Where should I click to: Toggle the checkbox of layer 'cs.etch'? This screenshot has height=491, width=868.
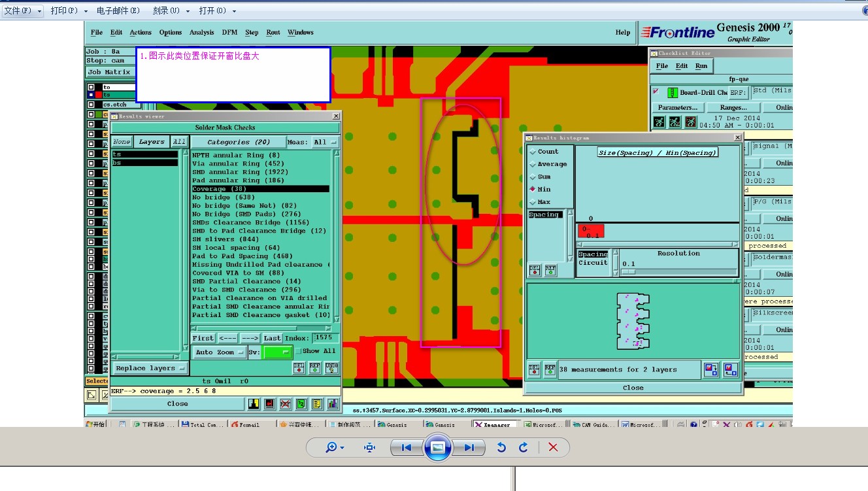(x=92, y=105)
